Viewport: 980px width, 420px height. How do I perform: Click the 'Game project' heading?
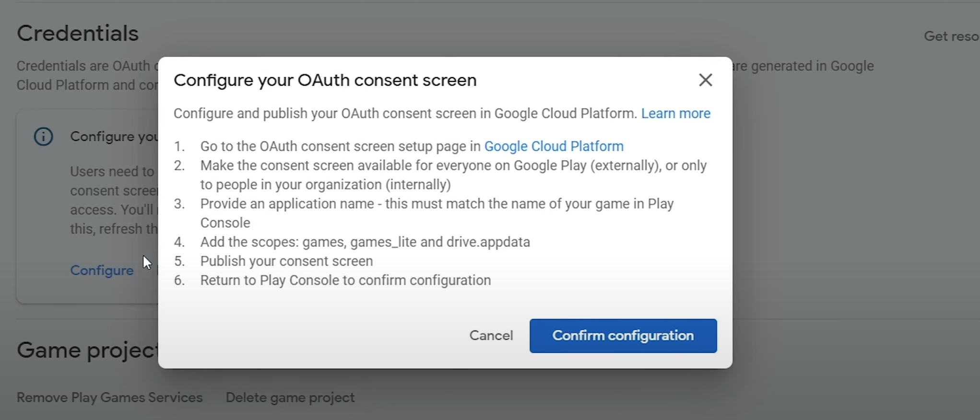(x=87, y=350)
